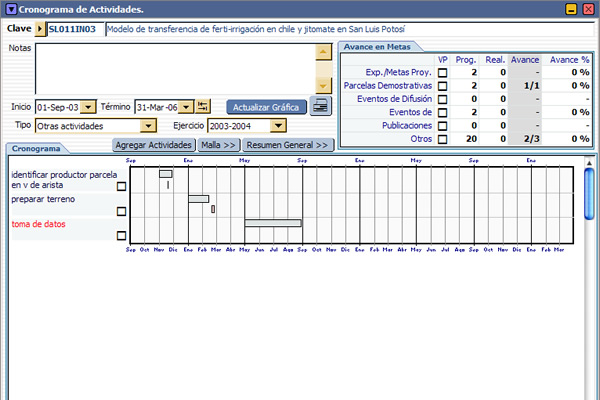The width and height of the screenshot is (600, 400).
Task: Check the VP box for Parcelas Demostrativas
Action: tap(443, 86)
